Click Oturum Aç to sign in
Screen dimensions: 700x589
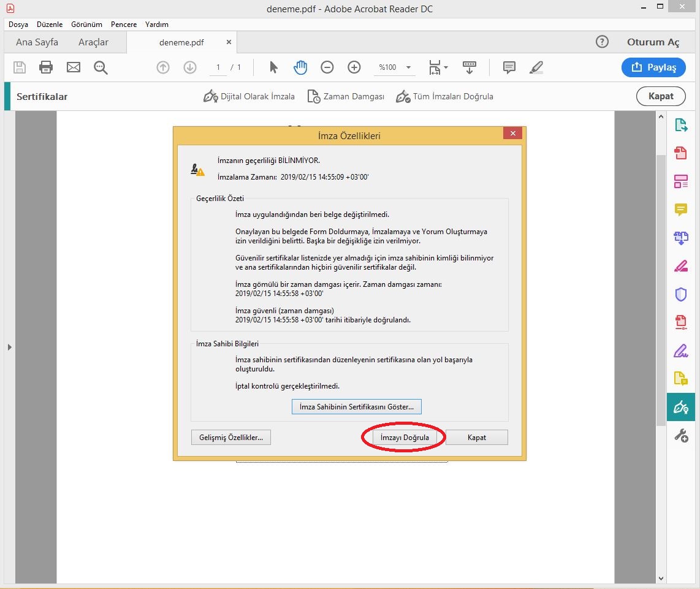[x=653, y=42]
